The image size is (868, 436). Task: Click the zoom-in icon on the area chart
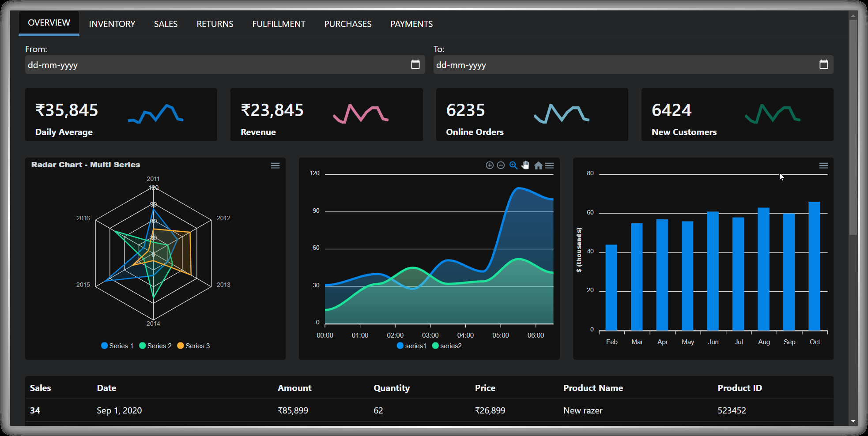pos(490,165)
